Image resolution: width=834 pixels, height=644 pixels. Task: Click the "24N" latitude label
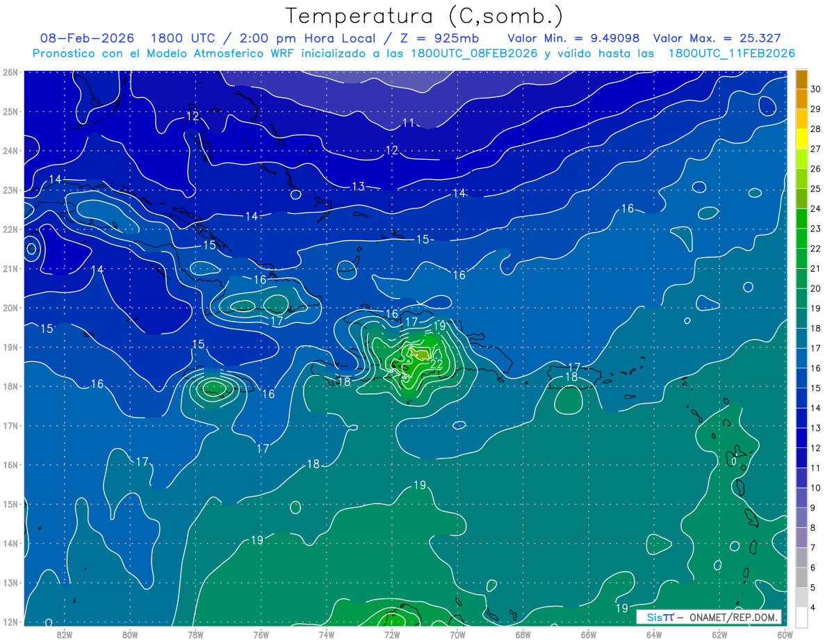[x=10, y=151]
